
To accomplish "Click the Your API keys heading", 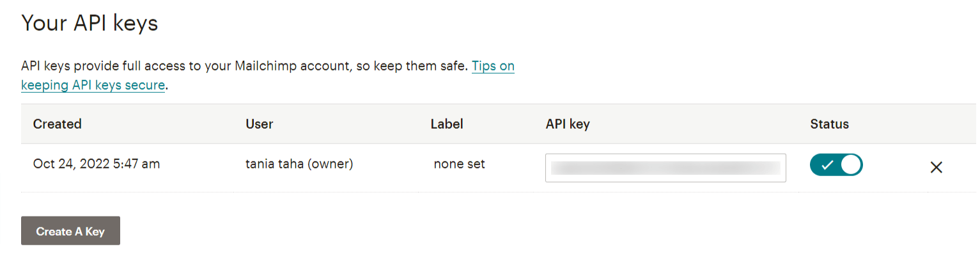I will coord(89,24).
